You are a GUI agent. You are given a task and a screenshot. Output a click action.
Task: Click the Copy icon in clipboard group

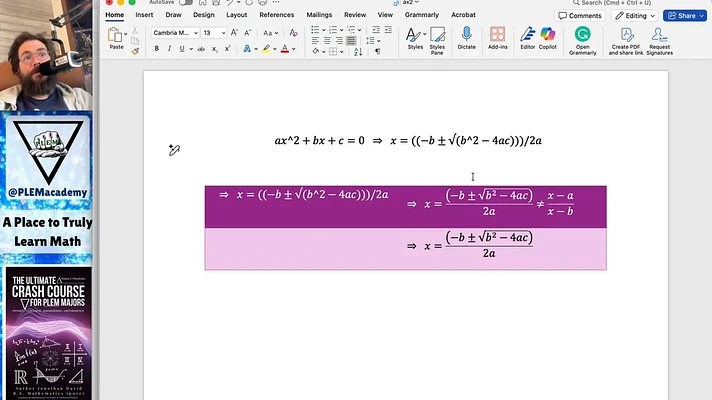point(135,41)
